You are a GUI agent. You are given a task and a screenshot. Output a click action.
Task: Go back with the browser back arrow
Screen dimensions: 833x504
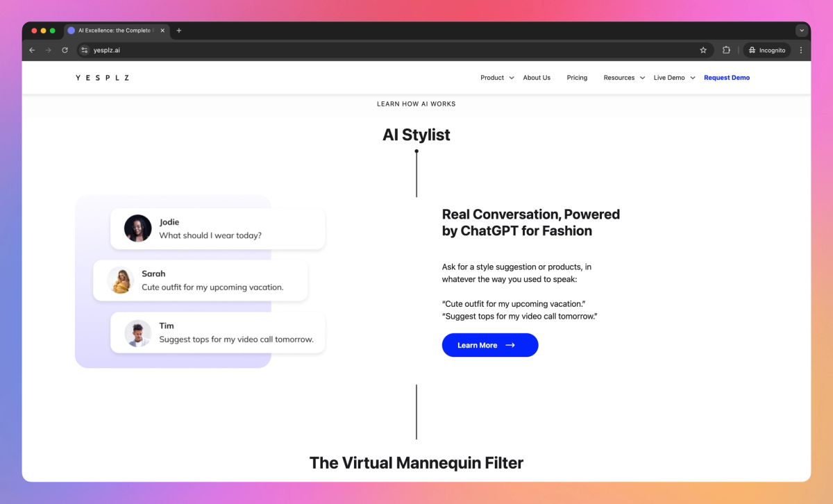tap(32, 50)
